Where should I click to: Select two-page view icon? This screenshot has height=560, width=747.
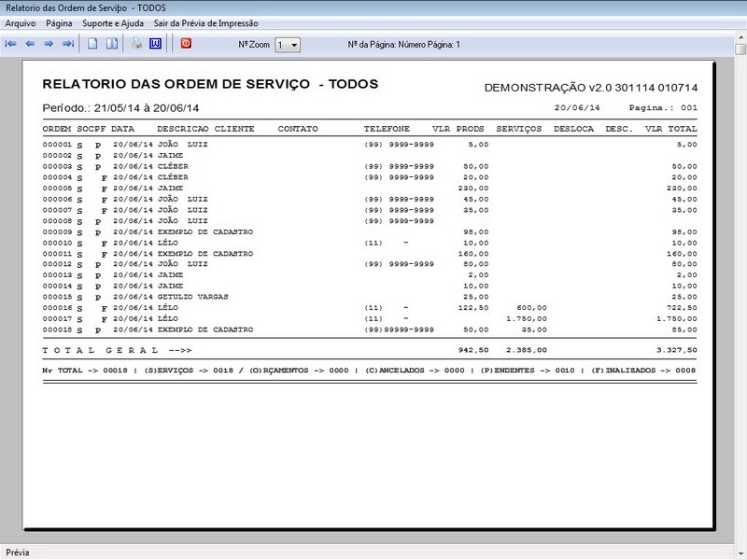112,44
